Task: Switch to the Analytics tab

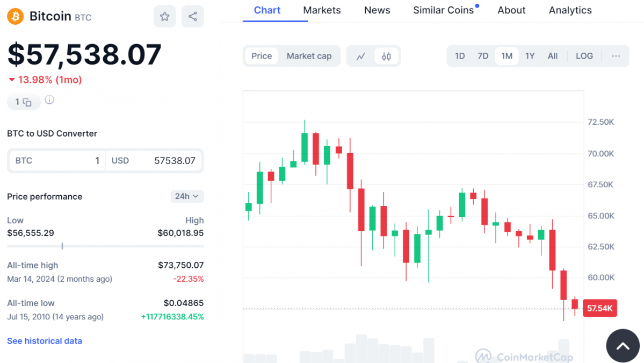Action: click(570, 10)
